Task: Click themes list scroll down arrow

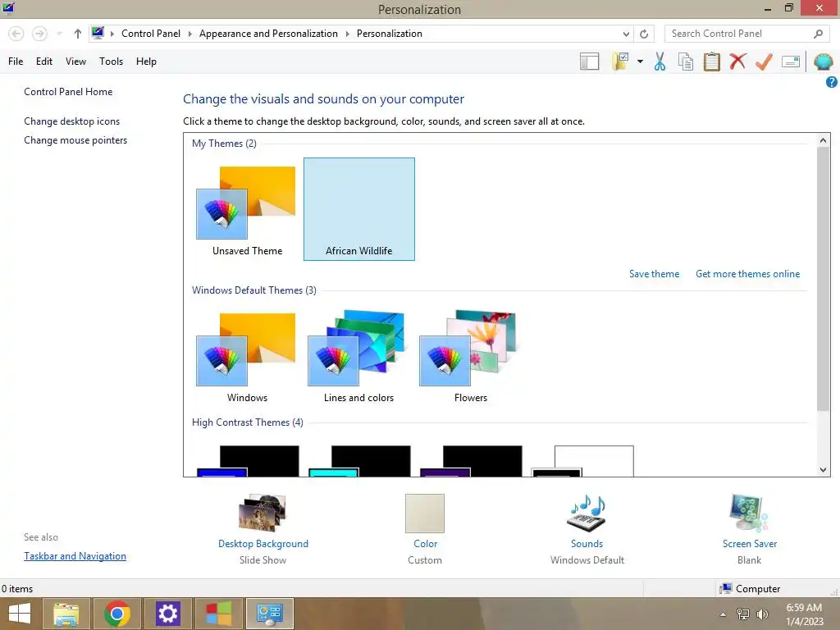Action: coord(823,470)
